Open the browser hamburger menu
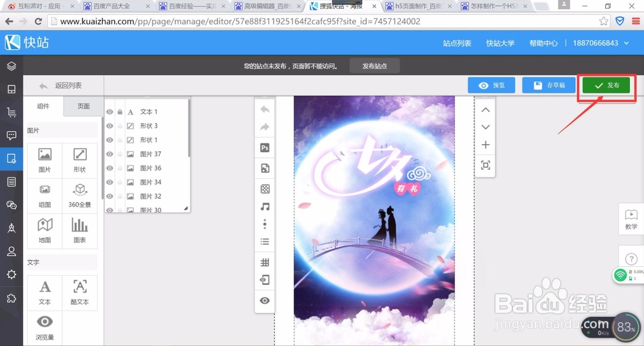Image resolution: width=644 pixels, height=346 pixels. tap(636, 21)
